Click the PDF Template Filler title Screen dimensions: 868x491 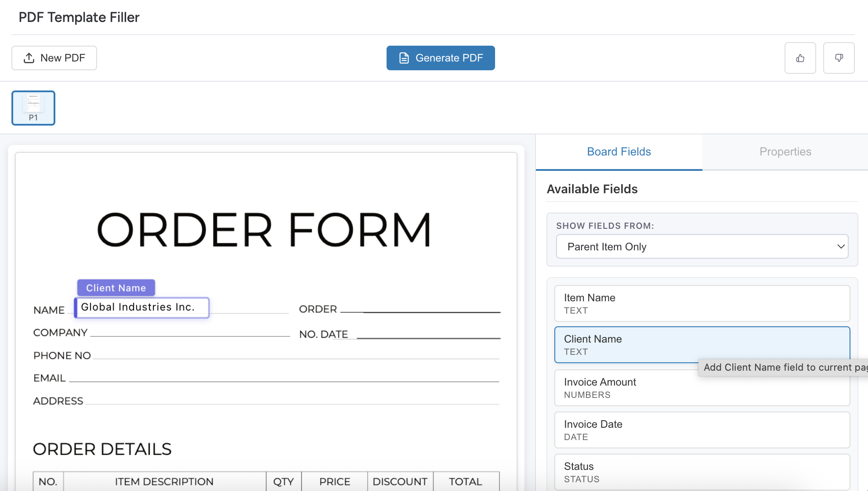tap(79, 17)
